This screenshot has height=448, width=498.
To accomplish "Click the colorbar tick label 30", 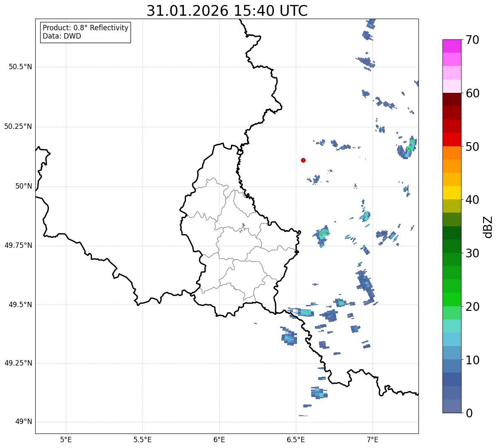I will pos(472,253).
